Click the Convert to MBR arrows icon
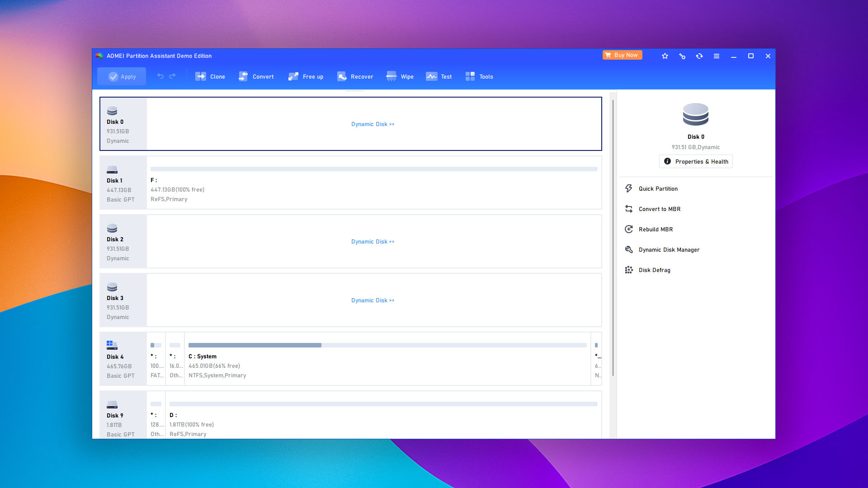 point(629,209)
